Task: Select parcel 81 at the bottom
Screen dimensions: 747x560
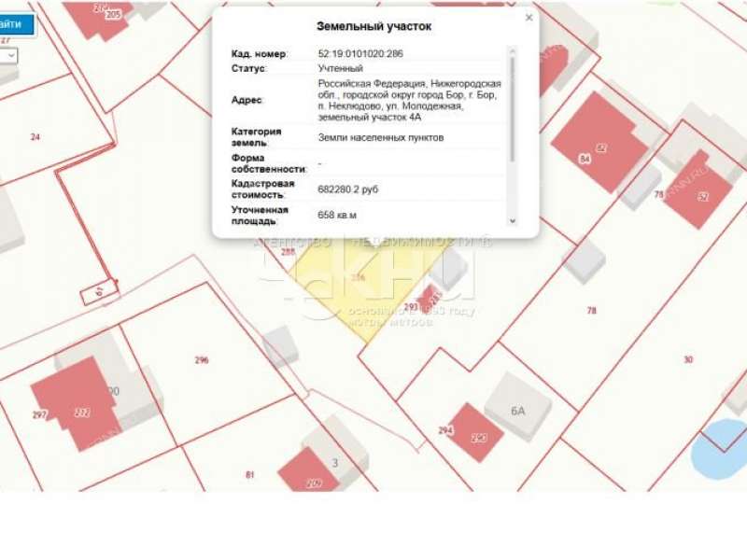Action: (x=247, y=474)
